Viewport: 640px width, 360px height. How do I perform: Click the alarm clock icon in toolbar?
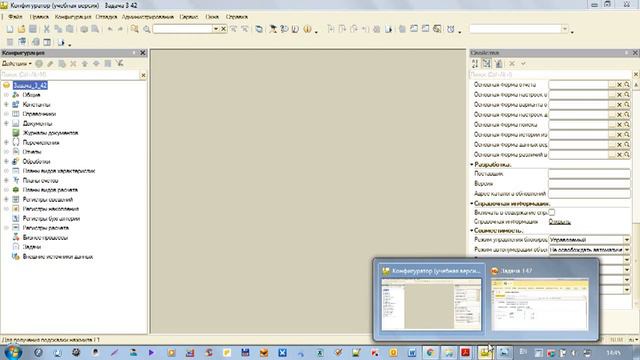[x=451, y=29]
